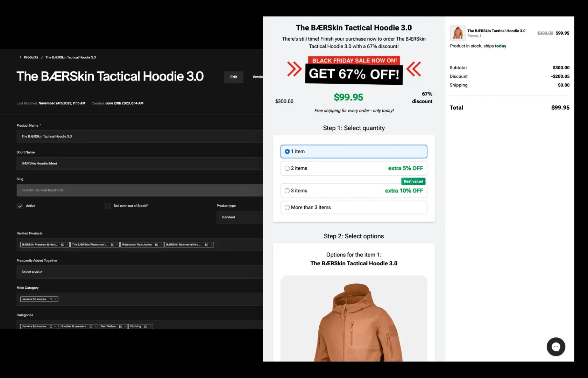
Task: Click the extra 5% OFF label
Action: (x=405, y=168)
